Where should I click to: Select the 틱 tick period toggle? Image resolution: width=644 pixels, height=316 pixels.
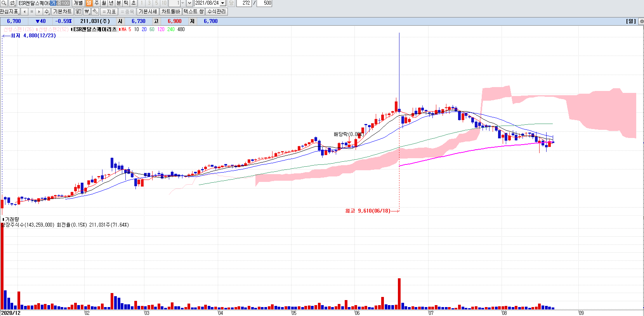coord(126,3)
